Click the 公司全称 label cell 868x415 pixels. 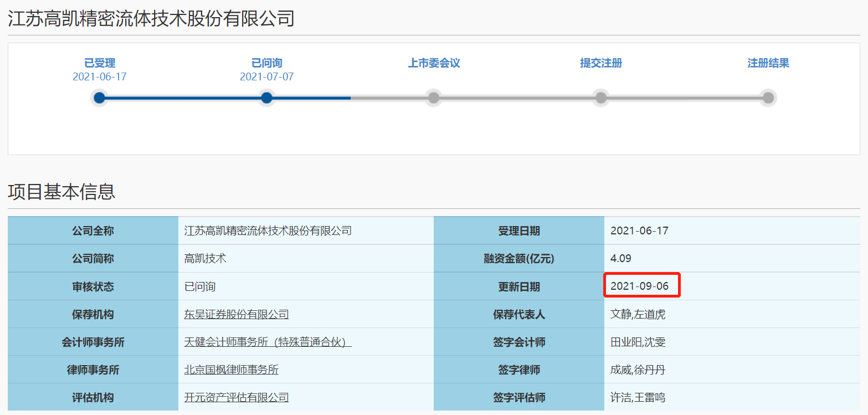(93, 231)
